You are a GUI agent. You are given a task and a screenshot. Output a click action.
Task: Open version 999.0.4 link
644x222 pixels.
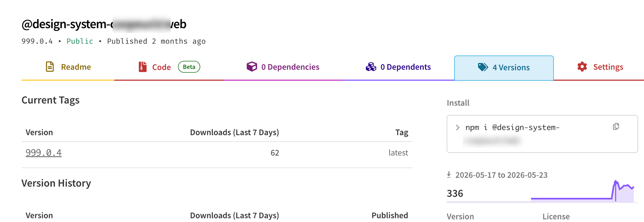pos(43,153)
